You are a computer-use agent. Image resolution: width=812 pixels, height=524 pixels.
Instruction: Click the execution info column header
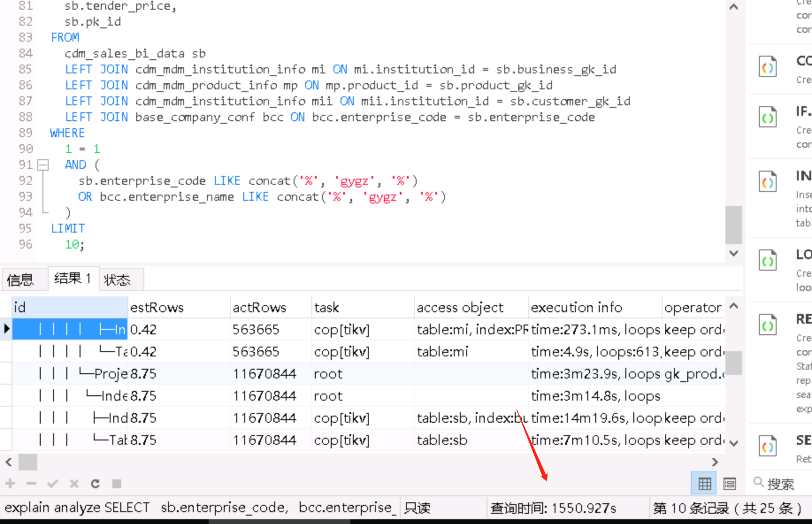point(595,307)
